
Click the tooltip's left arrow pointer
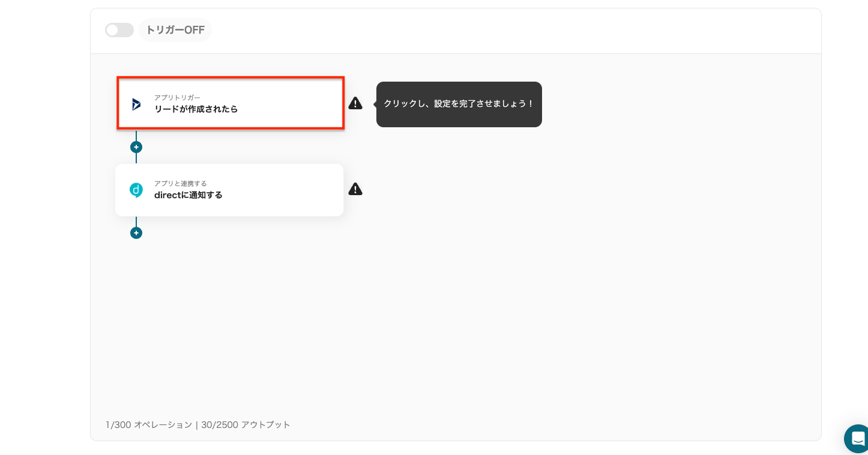click(375, 104)
